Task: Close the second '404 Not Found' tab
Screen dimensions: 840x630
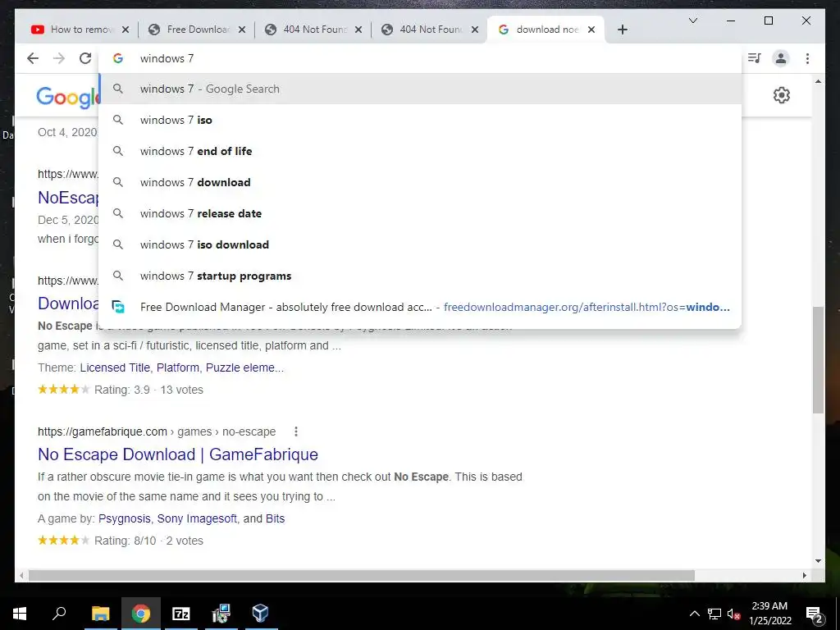Action: click(x=475, y=30)
